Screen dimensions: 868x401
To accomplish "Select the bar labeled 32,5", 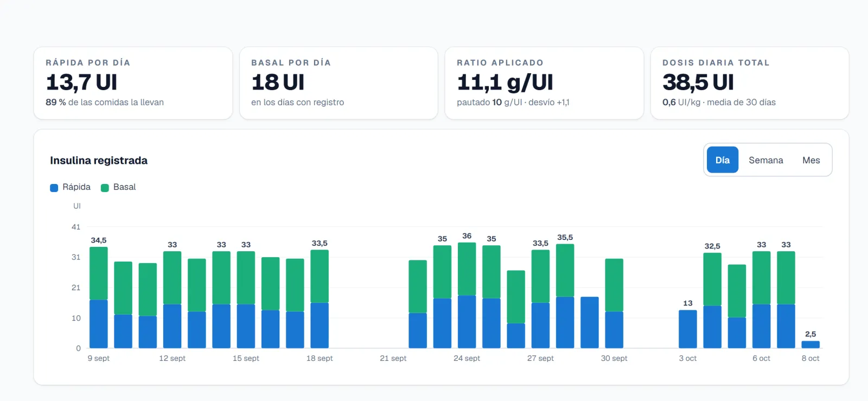I will coord(712,301).
